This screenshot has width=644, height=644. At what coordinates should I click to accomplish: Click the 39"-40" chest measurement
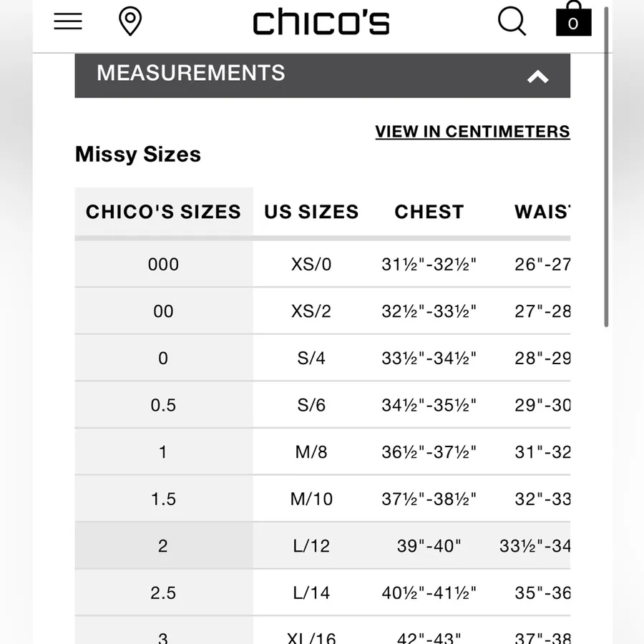[429, 546]
